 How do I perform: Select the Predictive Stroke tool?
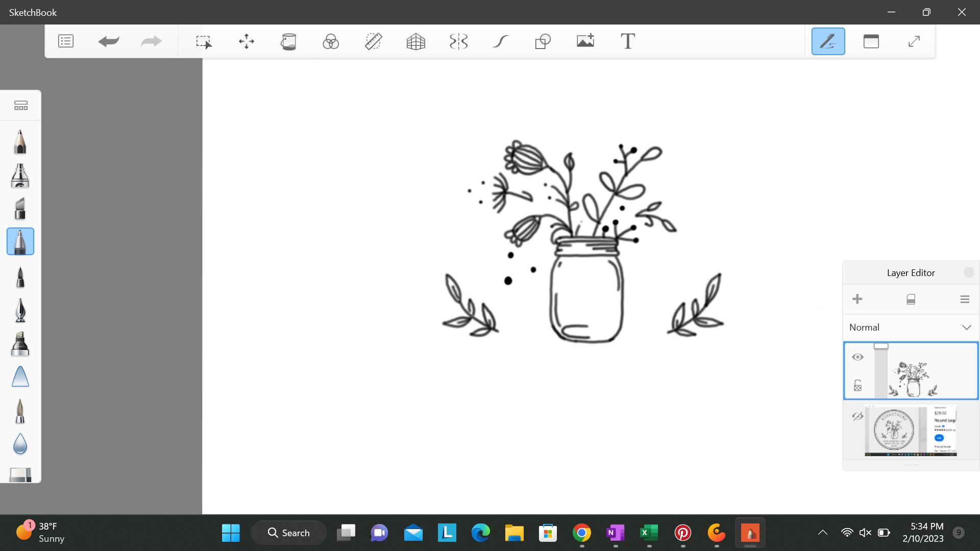point(501,41)
